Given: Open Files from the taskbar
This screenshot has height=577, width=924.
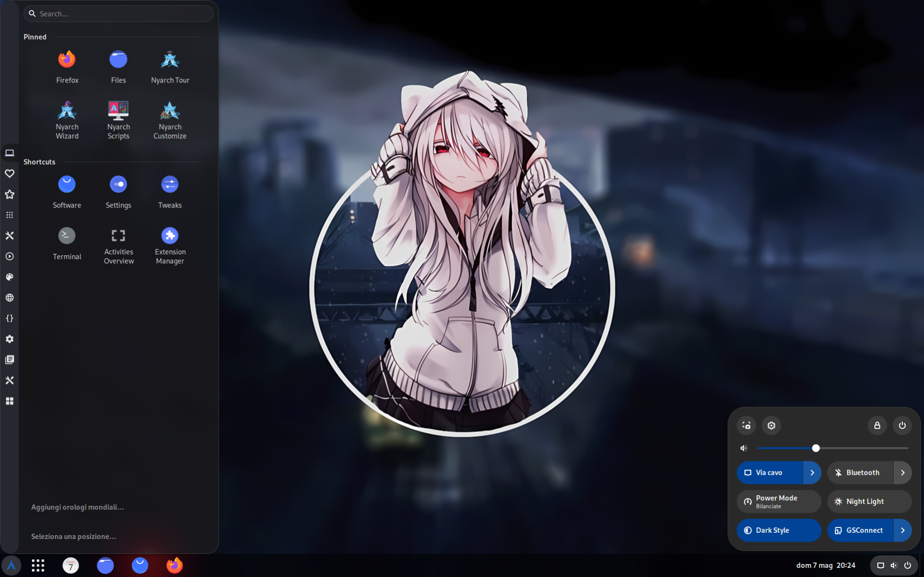Looking at the screenshot, I should point(106,565).
